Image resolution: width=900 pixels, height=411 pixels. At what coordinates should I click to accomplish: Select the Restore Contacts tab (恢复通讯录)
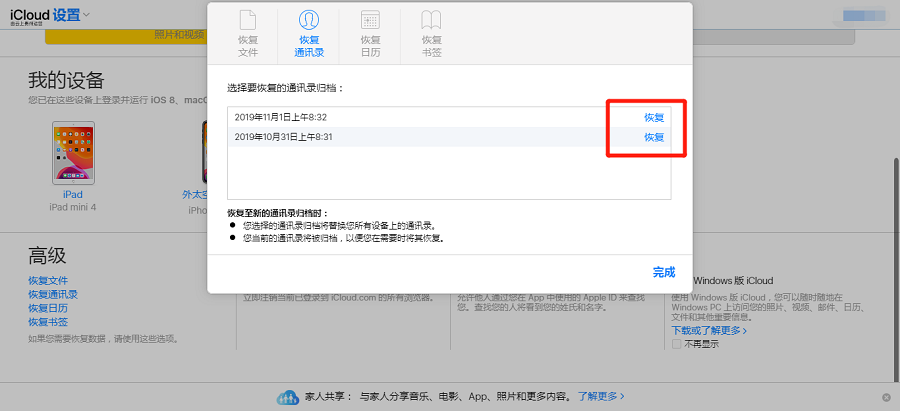point(309,33)
